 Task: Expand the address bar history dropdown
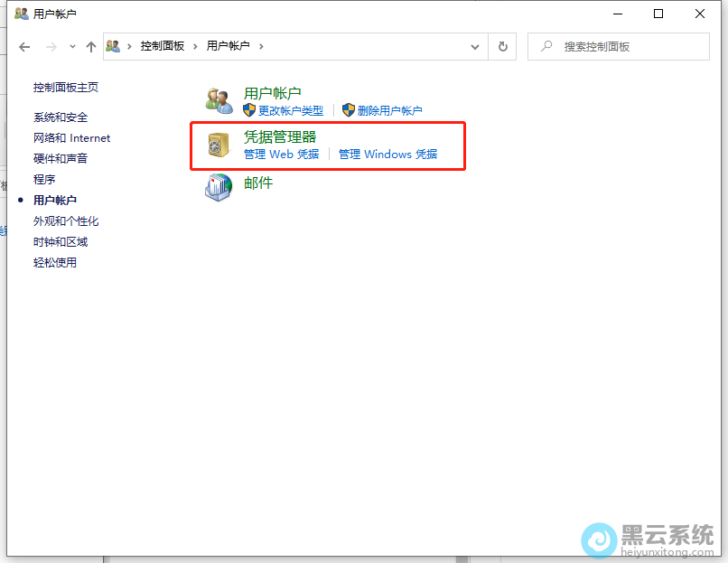point(475,46)
